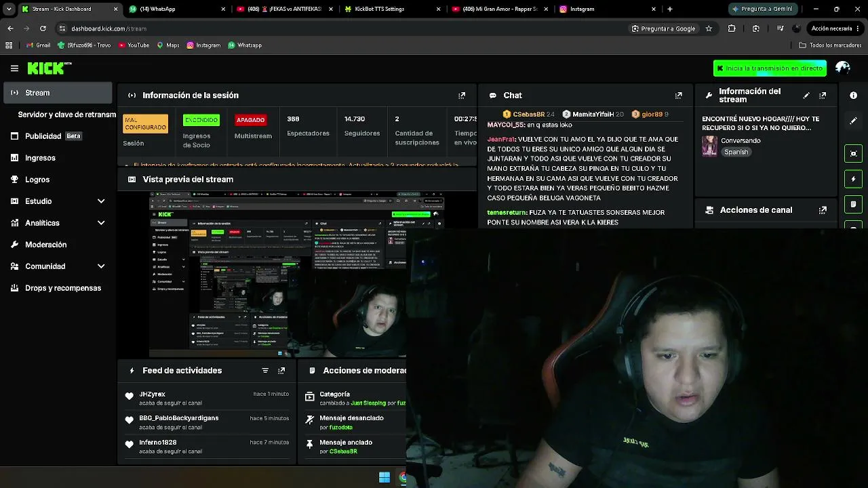Viewport: 868px width, 488px height.
Task: Filter the Feed de actividades list
Action: [x=265, y=371]
